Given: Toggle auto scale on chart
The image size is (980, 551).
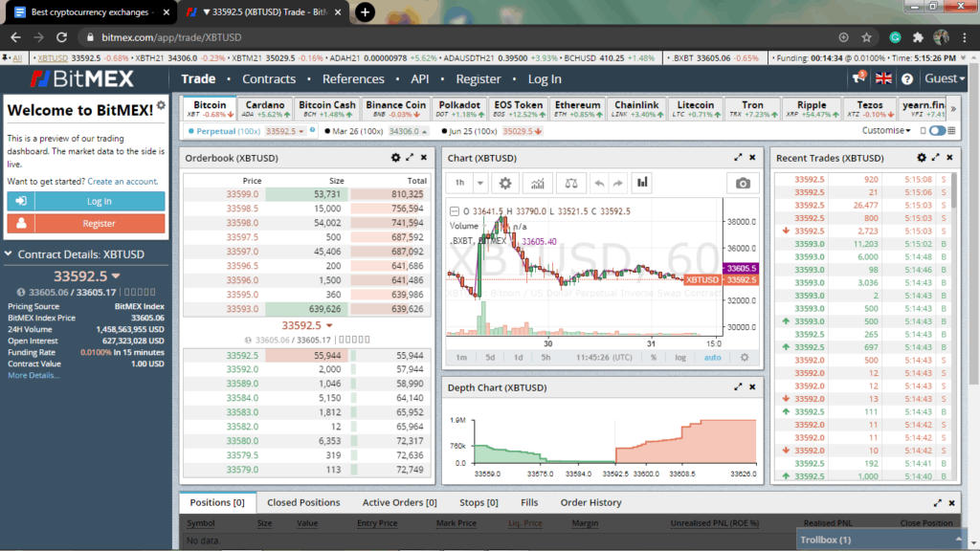Looking at the screenshot, I should pyautogui.click(x=712, y=358).
